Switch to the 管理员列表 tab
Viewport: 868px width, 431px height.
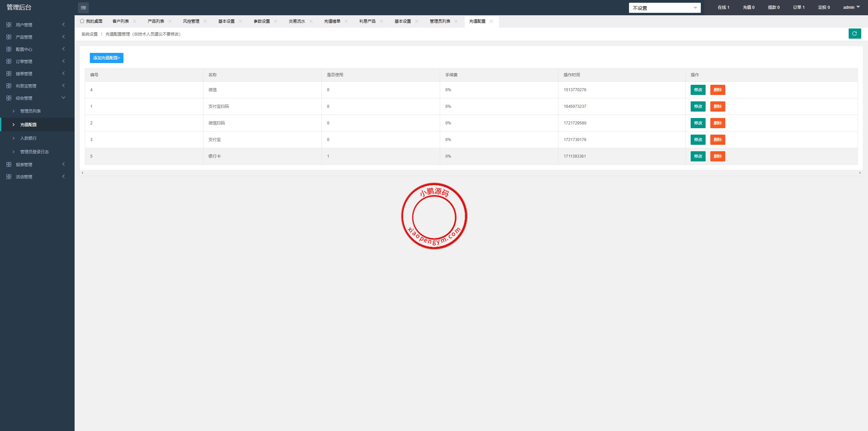440,21
